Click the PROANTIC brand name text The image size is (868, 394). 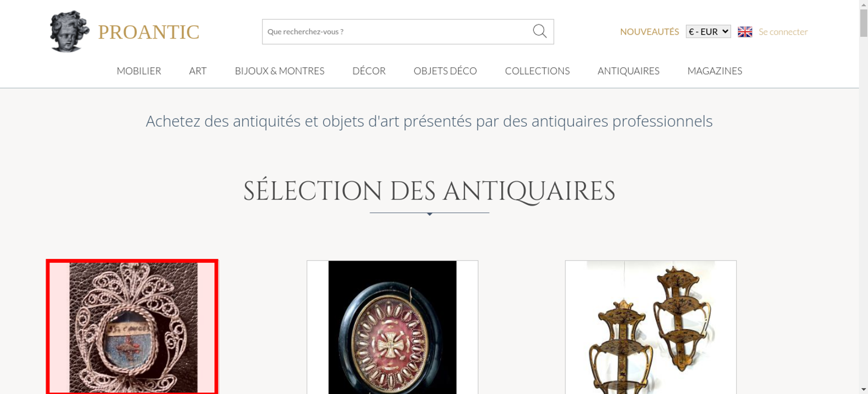coord(148,32)
